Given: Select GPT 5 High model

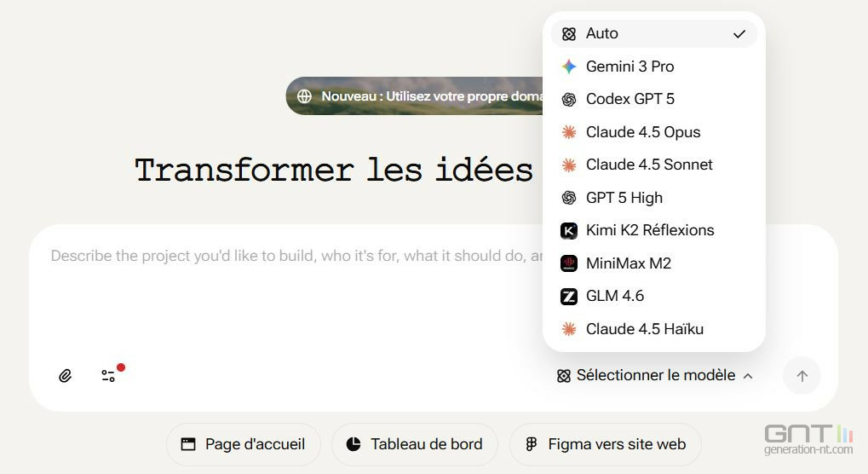Looking at the screenshot, I should 624,198.
